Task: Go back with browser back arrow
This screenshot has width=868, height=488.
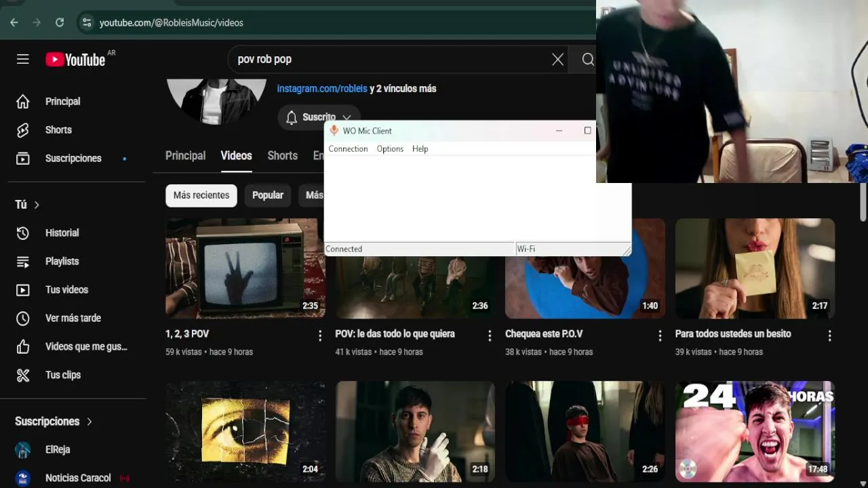Action: [x=14, y=22]
